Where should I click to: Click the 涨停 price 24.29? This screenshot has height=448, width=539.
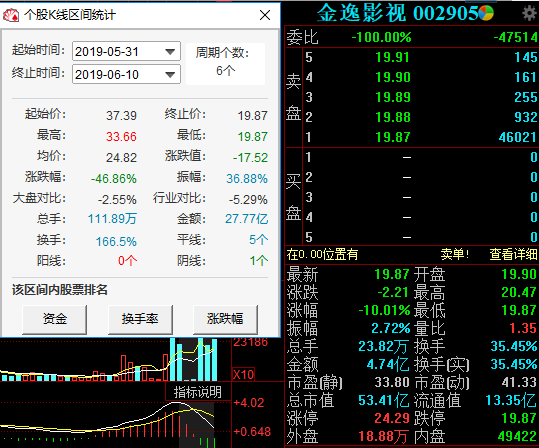click(x=392, y=418)
